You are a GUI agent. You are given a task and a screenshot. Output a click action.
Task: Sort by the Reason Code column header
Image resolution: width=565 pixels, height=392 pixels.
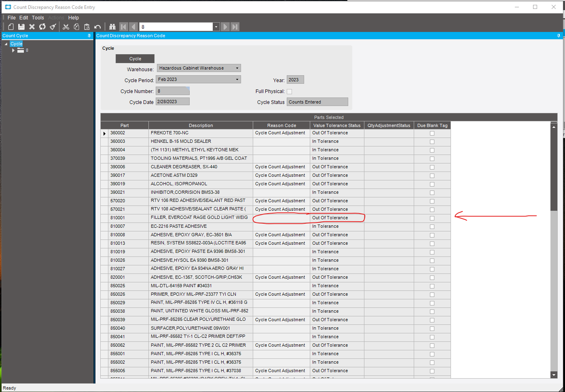point(281,125)
